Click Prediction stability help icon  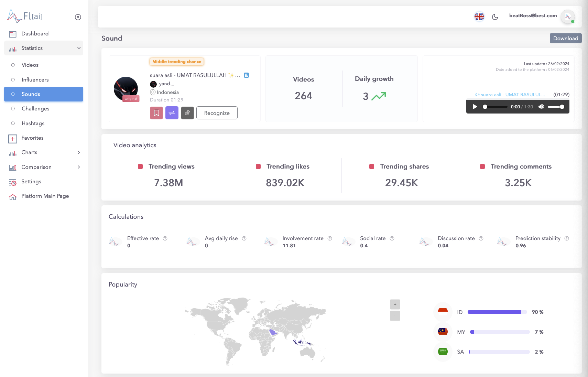point(567,238)
